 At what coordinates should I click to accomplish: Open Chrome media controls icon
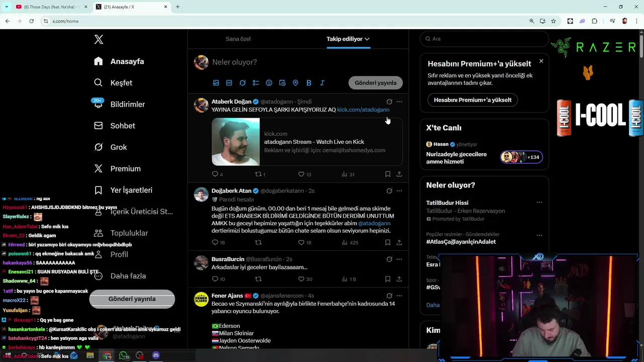(612, 21)
